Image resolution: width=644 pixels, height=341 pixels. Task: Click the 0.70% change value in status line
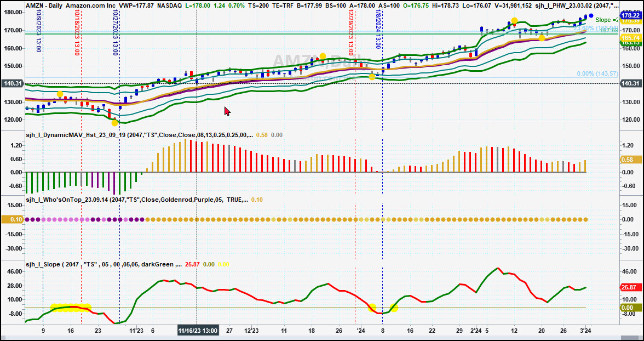click(x=238, y=6)
